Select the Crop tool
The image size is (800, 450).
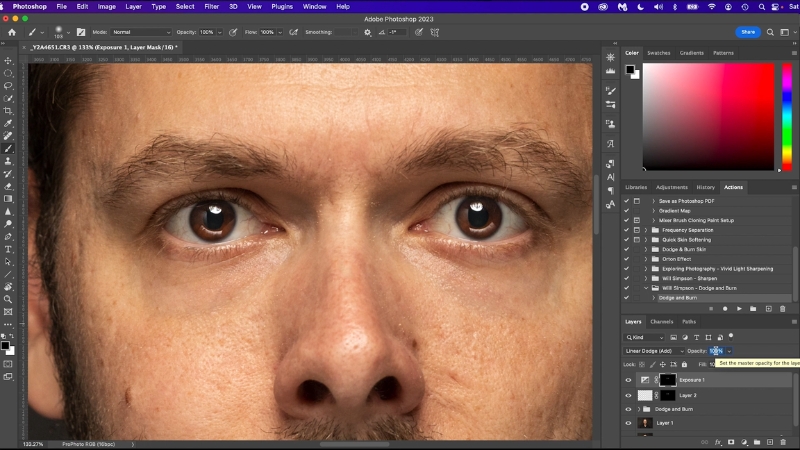[8, 111]
